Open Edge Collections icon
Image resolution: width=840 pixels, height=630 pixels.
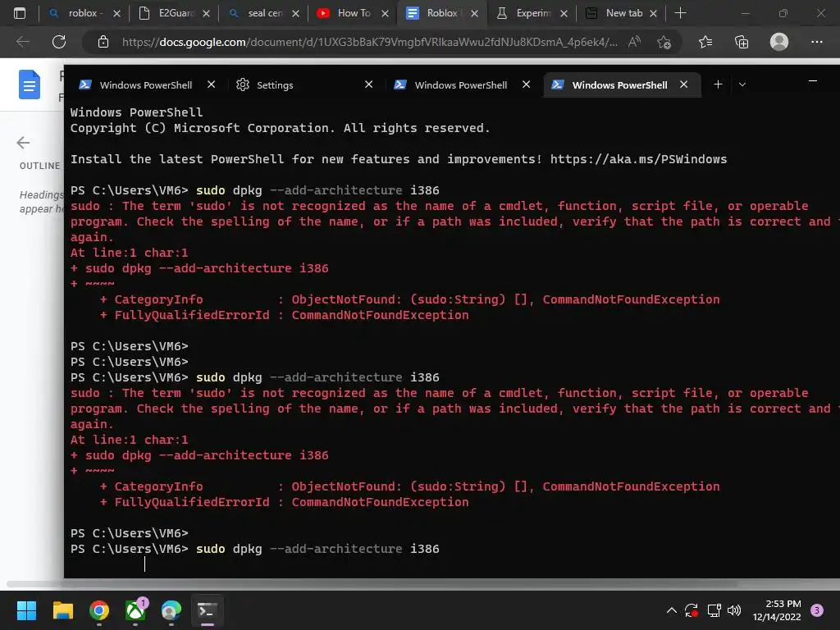[x=742, y=42]
